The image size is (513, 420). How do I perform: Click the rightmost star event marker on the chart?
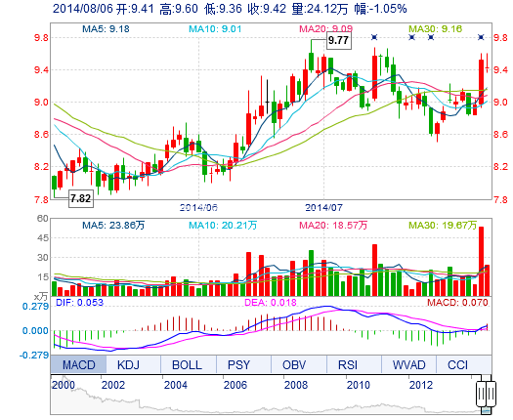[x=481, y=37]
